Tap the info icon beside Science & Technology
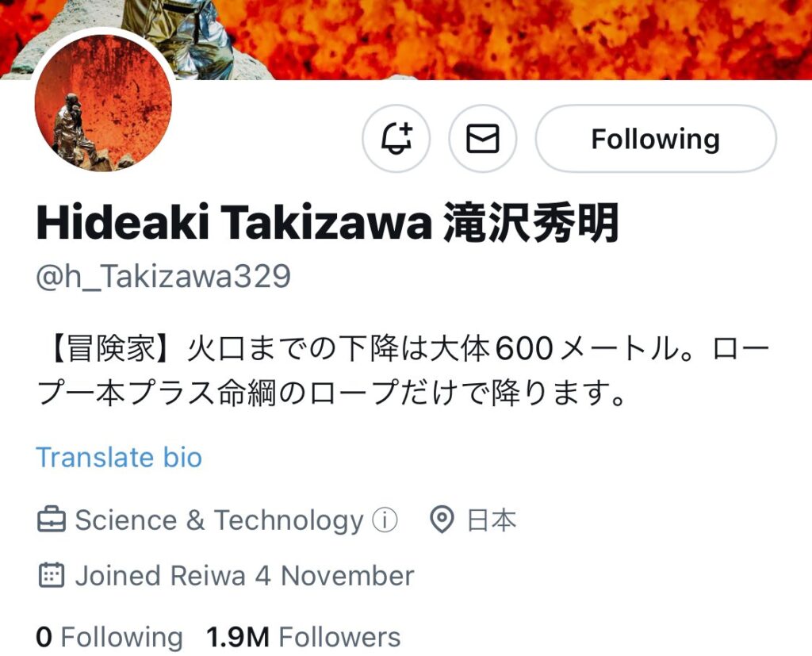Screen dimensions: 812x656 [x=385, y=520]
